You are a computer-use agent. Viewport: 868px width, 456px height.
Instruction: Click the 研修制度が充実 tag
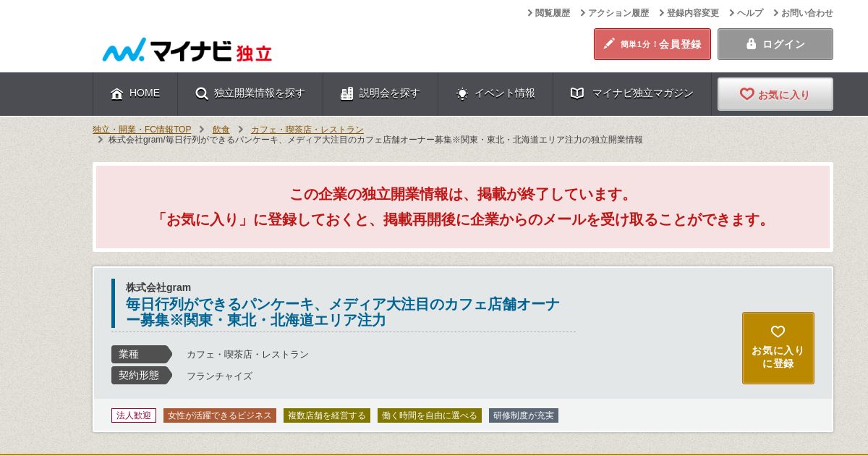click(x=524, y=415)
